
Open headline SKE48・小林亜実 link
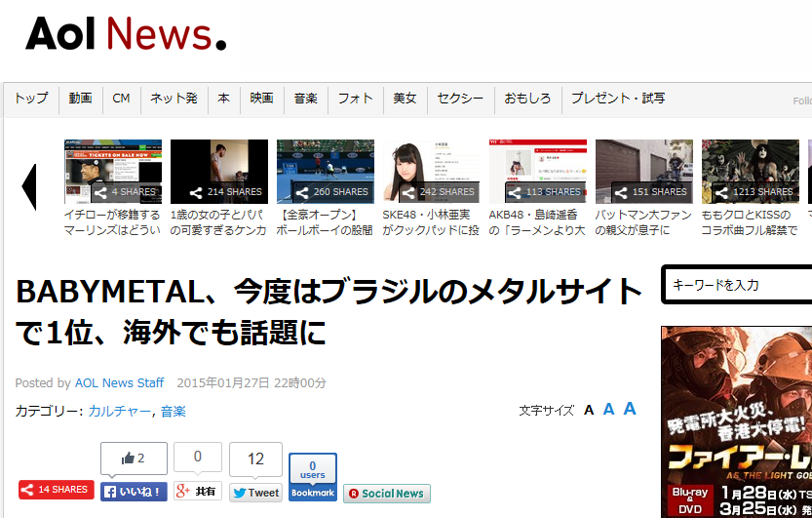(431, 222)
